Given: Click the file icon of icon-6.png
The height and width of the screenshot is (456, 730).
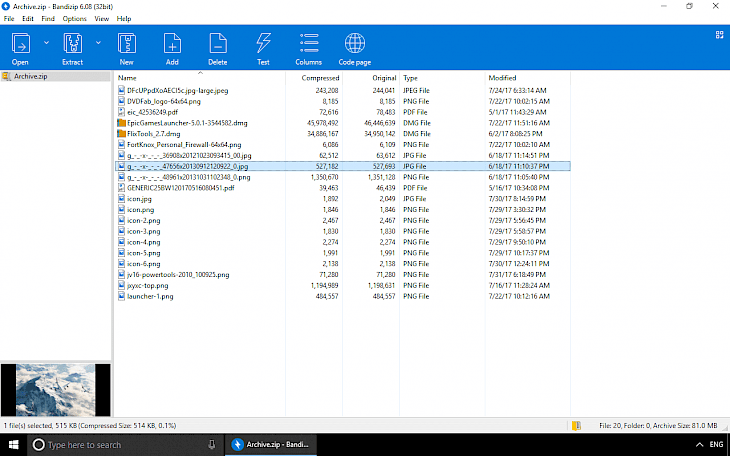Looking at the screenshot, I should point(122,264).
